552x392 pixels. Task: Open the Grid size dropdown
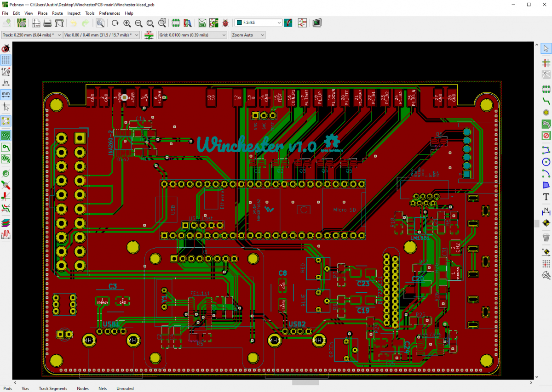[x=192, y=35]
